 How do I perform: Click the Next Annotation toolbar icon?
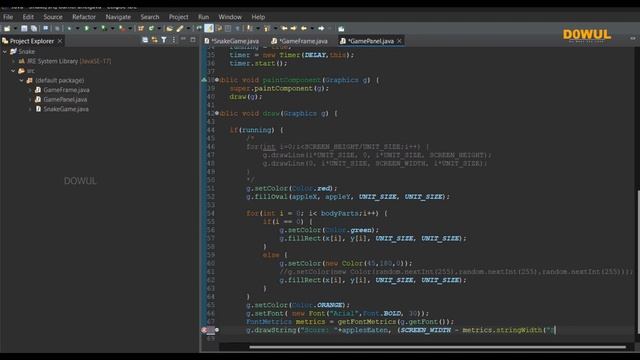point(249,28)
